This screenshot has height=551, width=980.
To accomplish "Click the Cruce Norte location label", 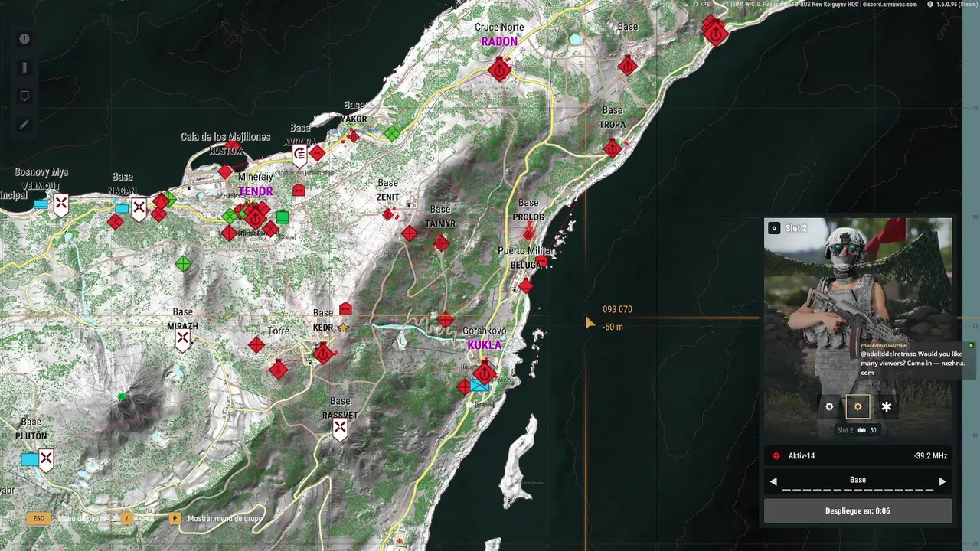I will 499,28.
